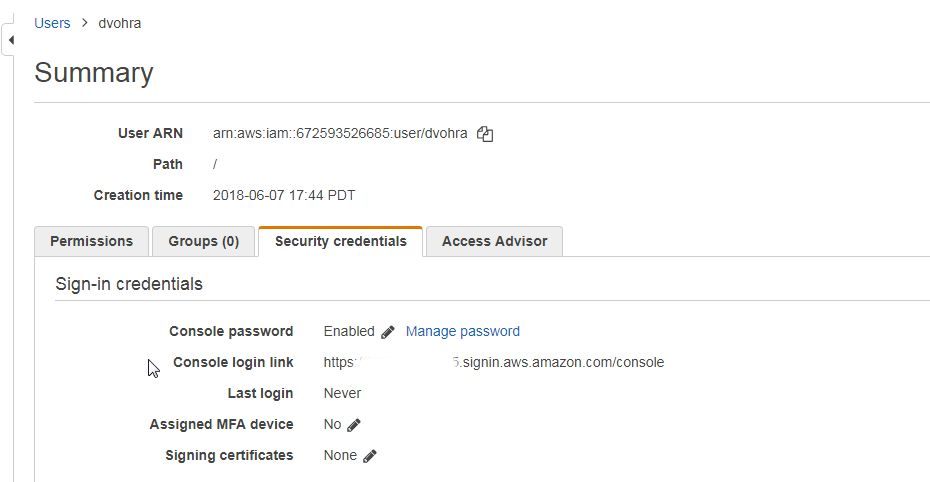Edit console password via pencil icon
Image resolution: width=930 pixels, height=482 pixels.
click(x=387, y=332)
